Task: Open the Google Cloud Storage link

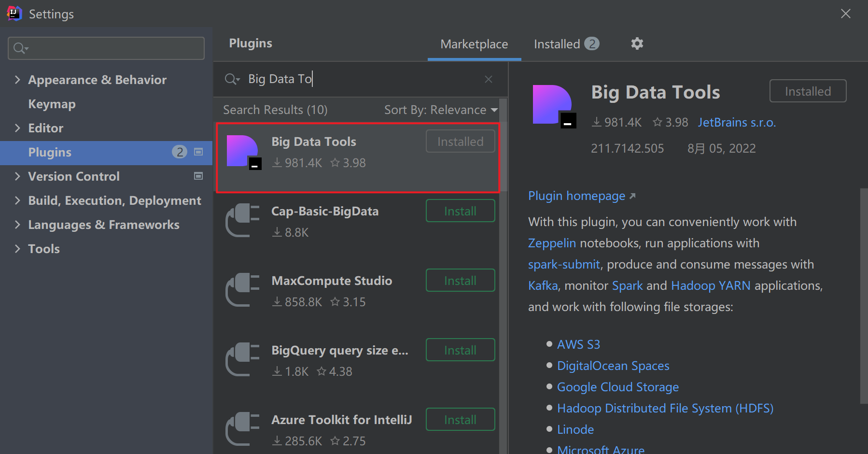Action: coord(618,387)
